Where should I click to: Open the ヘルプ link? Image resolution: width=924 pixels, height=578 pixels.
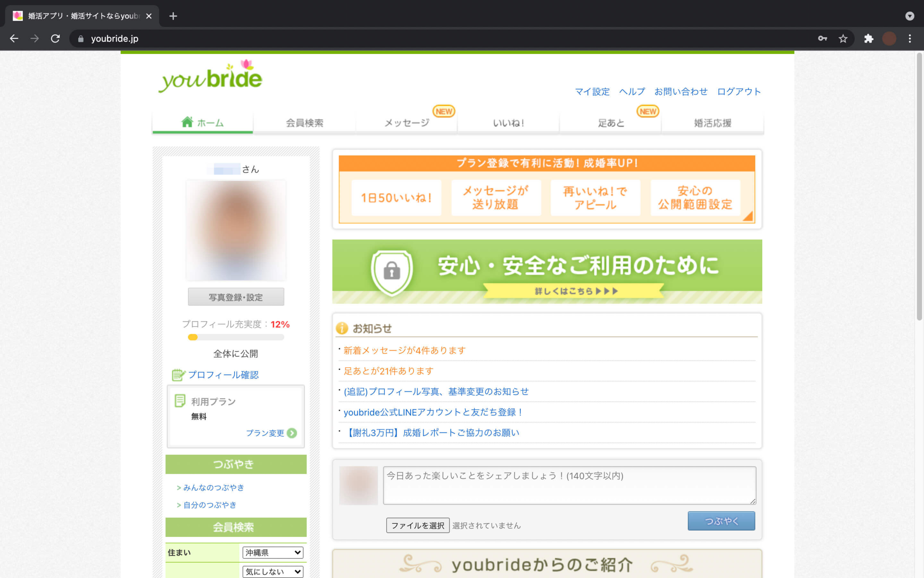tap(632, 92)
